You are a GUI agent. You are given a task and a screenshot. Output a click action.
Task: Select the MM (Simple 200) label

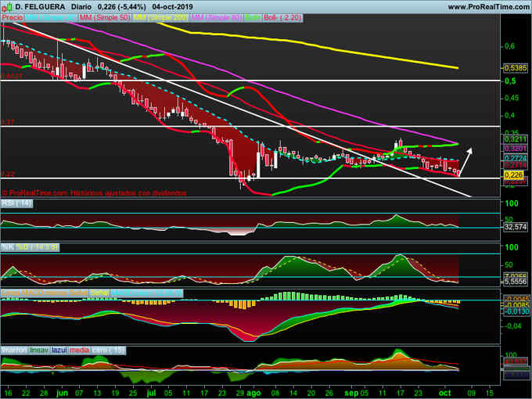click(x=160, y=17)
